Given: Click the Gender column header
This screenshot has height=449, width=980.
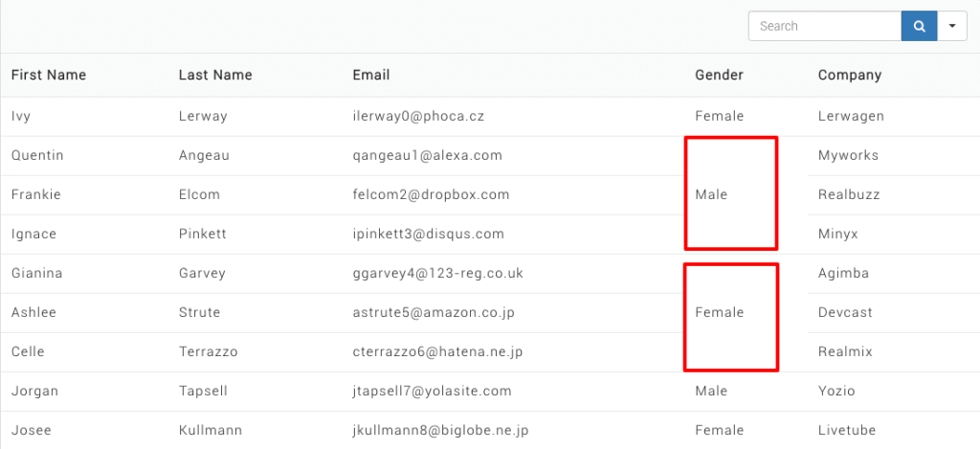Looking at the screenshot, I should (x=719, y=76).
